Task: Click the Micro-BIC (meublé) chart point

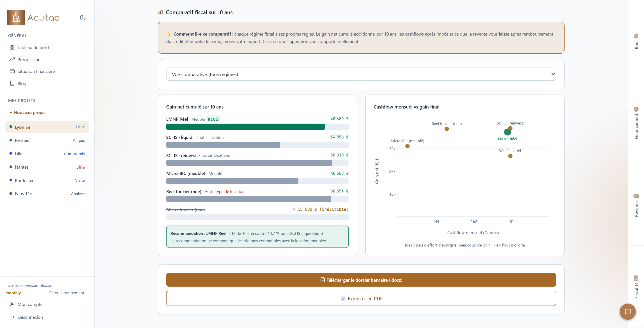Action: coord(407,146)
